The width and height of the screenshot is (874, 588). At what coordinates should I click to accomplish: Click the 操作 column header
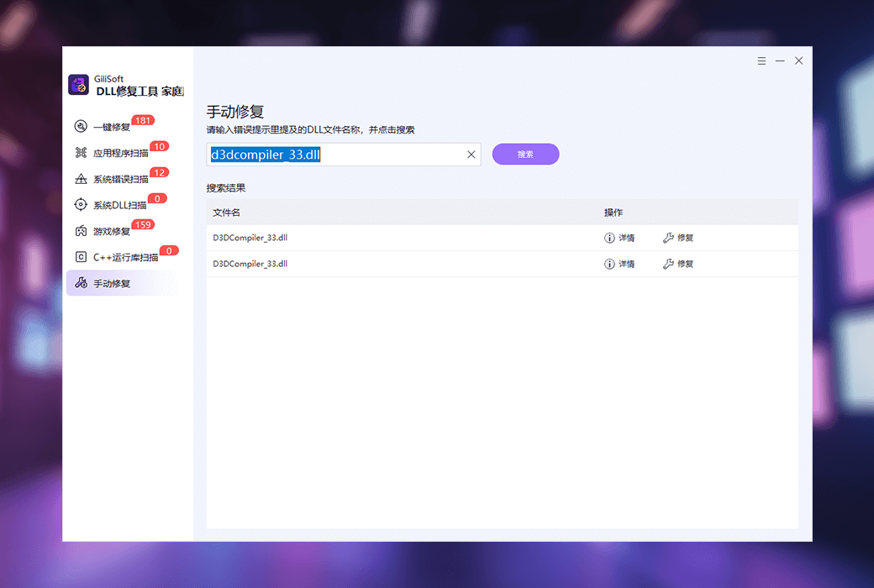613,213
